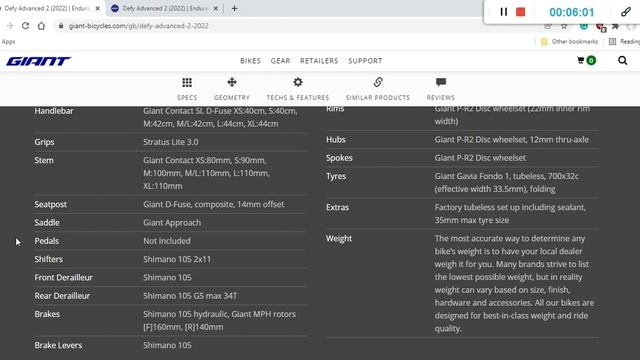The height and width of the screenshot is (360, 640).
Task: Close the second Defy Advanced tab
Action: coord(216,8)
